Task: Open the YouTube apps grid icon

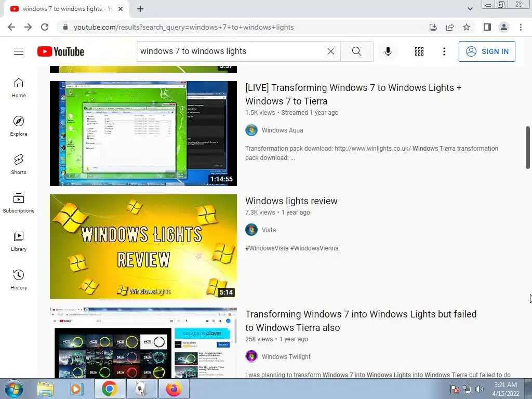Action: [419, 51]
